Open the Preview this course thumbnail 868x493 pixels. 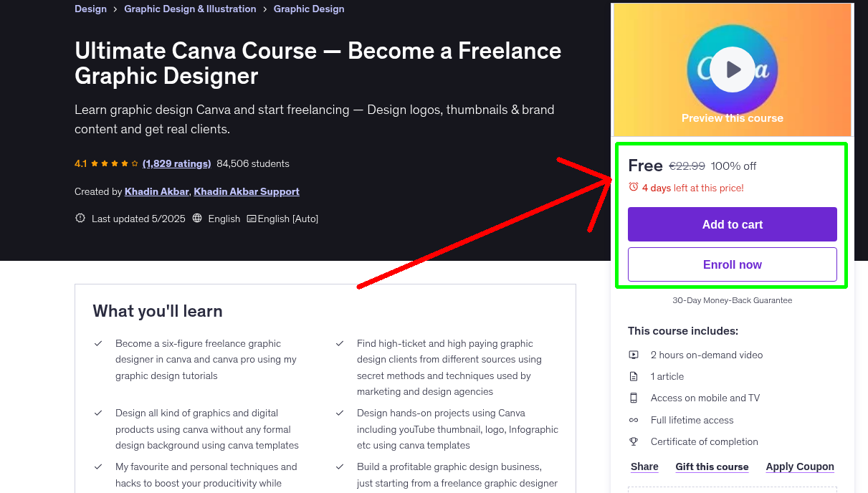coord(733,70)
